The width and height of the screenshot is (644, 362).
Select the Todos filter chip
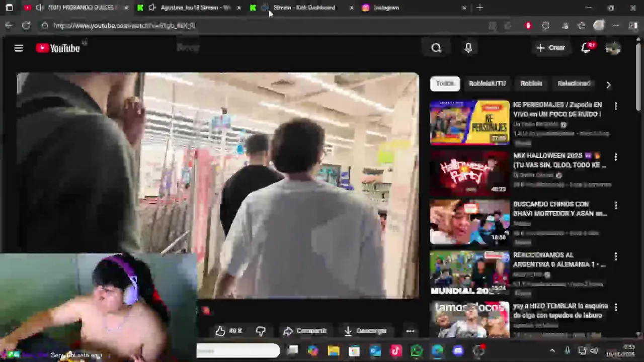(445, 84)
